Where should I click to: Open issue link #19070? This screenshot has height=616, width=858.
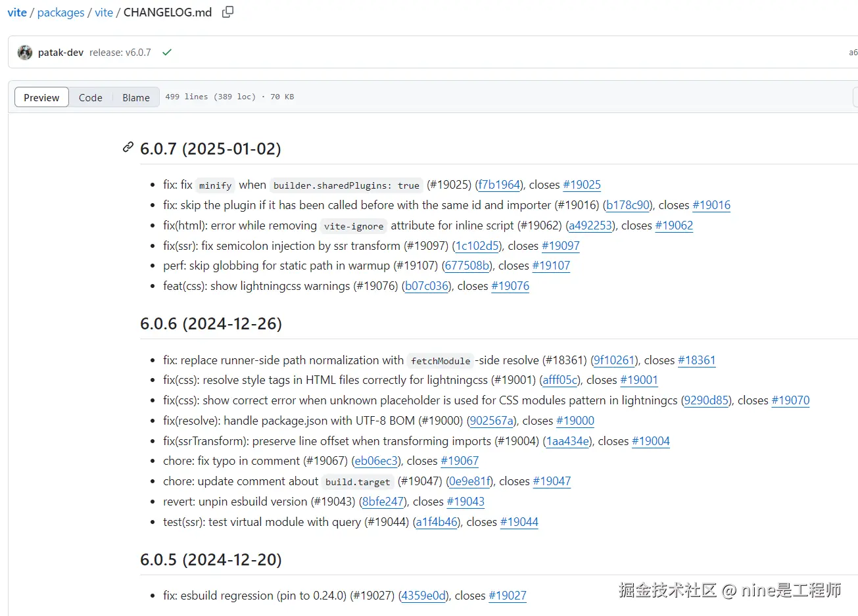(790, 400)
